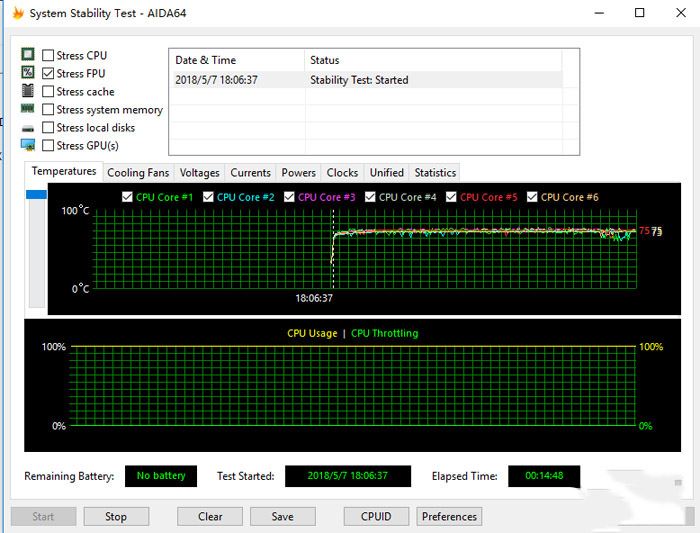Viewport: 700px width, 533px height.
Task: Open Preferences dialog
Action: pos(449,516)
